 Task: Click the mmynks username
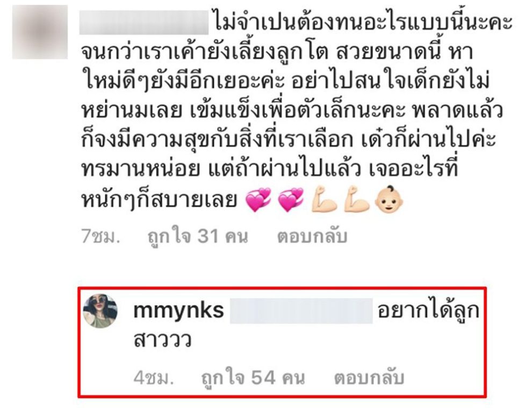pos(179,311)
